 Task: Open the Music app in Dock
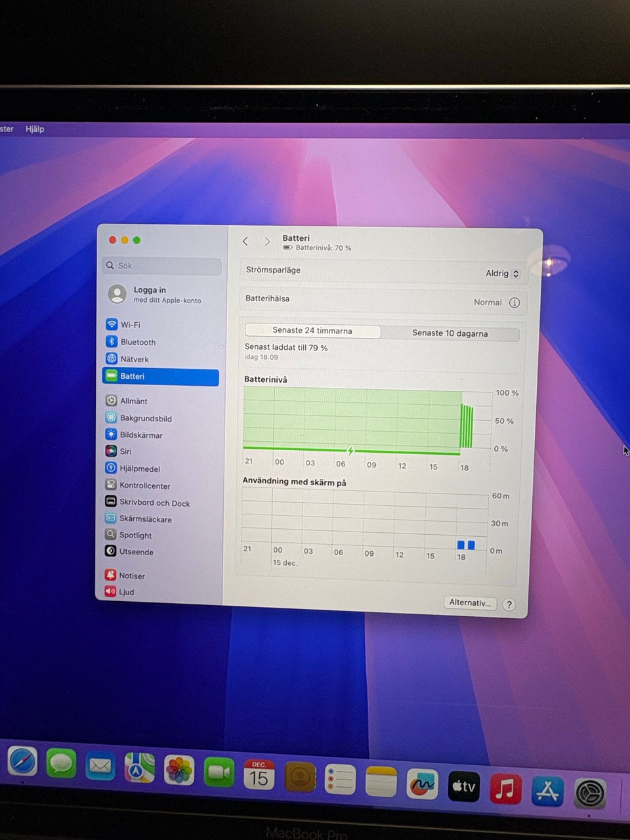coord(505,788)
